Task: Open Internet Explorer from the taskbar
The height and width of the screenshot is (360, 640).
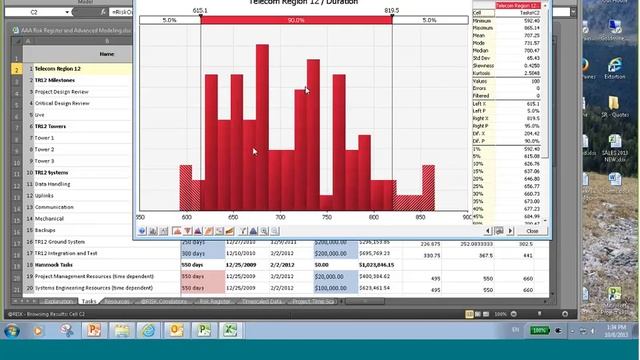Action: click(x=148, y=330)
